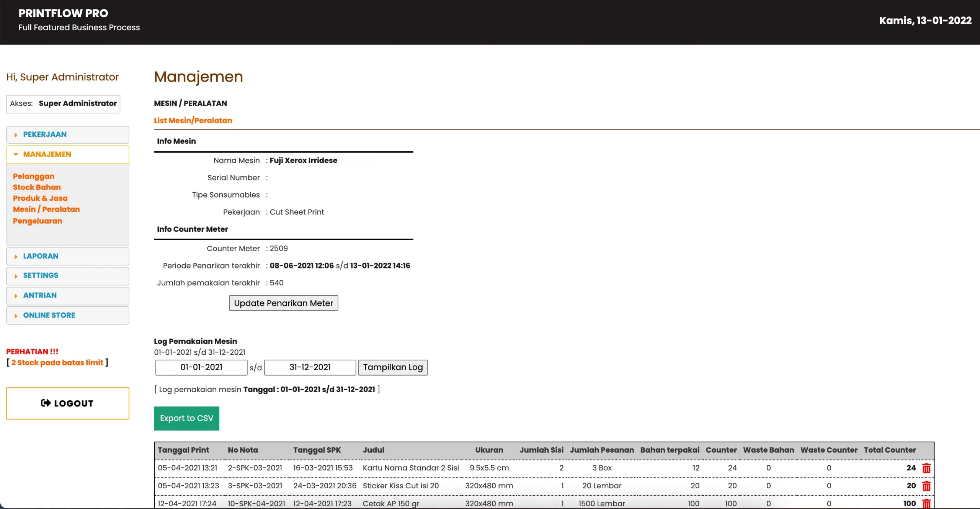Open the Stock Bahan page

37,187
